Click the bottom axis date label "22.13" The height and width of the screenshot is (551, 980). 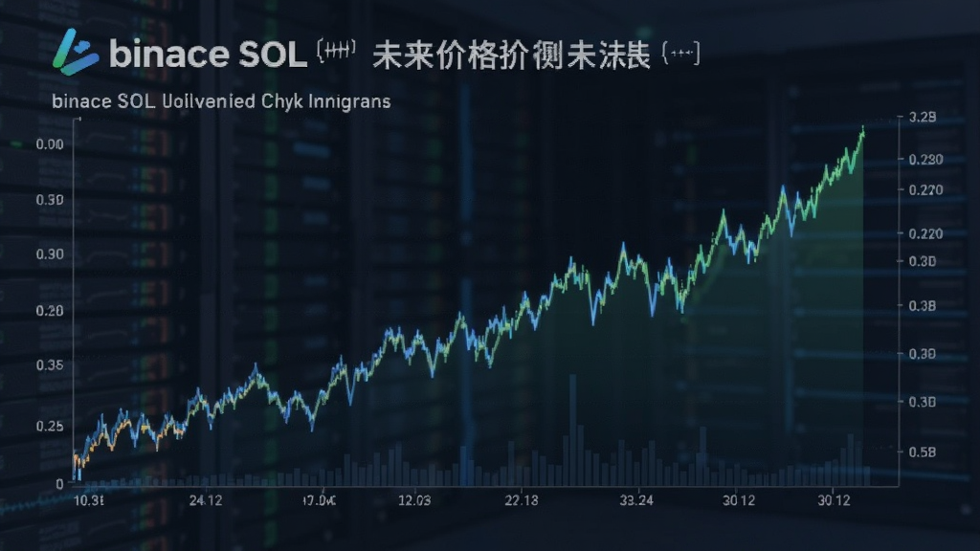pos(522,500)
